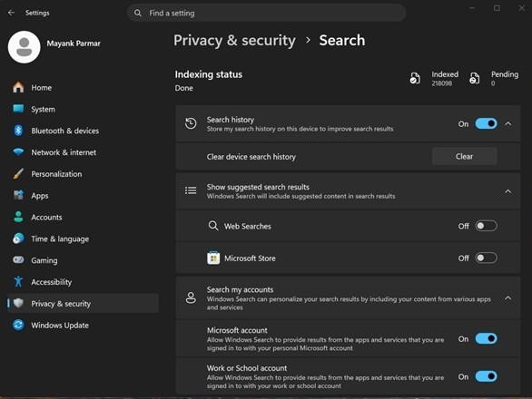Collapse the Search my accounts chevron
532x399 pixels.
coord(507,298)
